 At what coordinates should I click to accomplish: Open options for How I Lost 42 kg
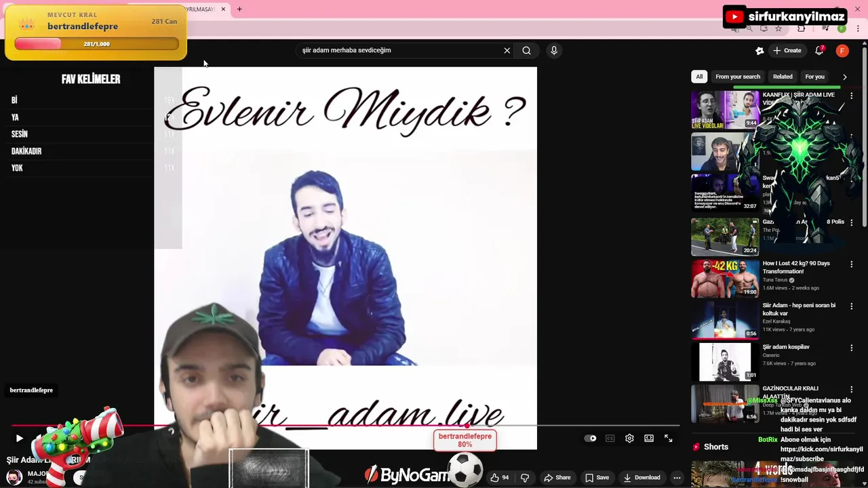pos(852,264)
